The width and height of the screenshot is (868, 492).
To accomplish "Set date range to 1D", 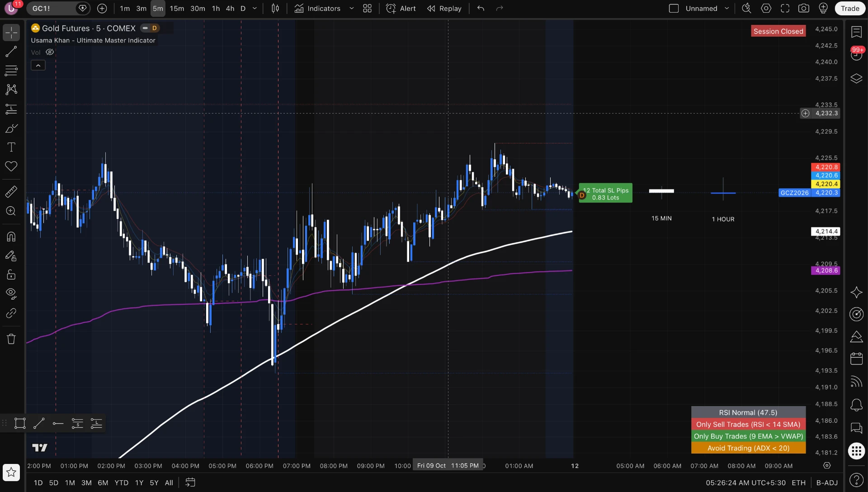I will click(38, 483).
